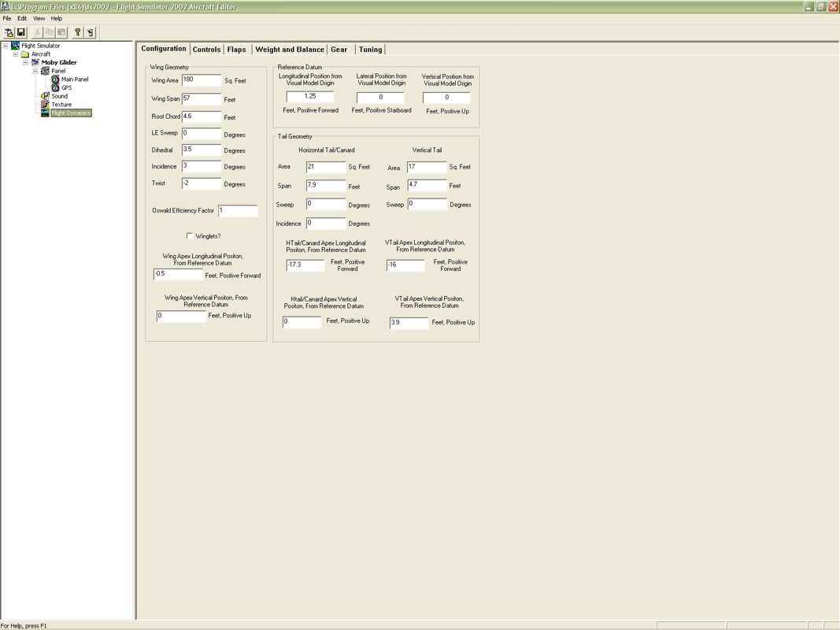This screenshot has width=840, height=630.
Task: Click the question mark help icon
Action: 77,32
